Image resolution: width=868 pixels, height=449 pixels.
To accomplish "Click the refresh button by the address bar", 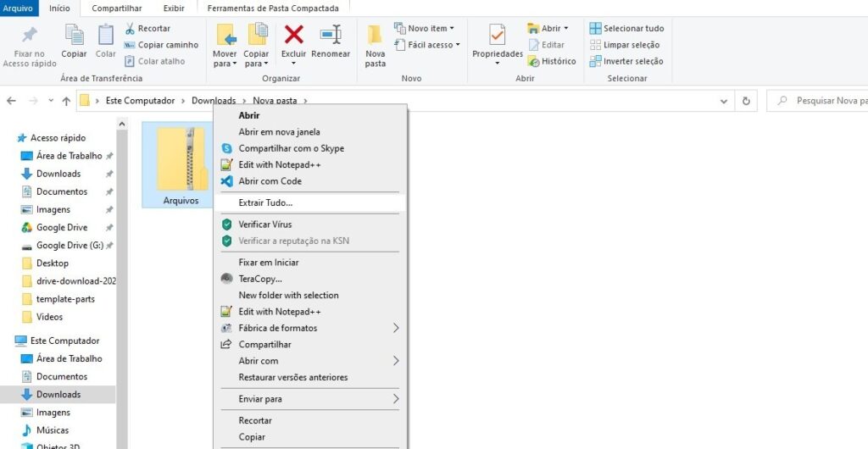I will coord(746,101).
